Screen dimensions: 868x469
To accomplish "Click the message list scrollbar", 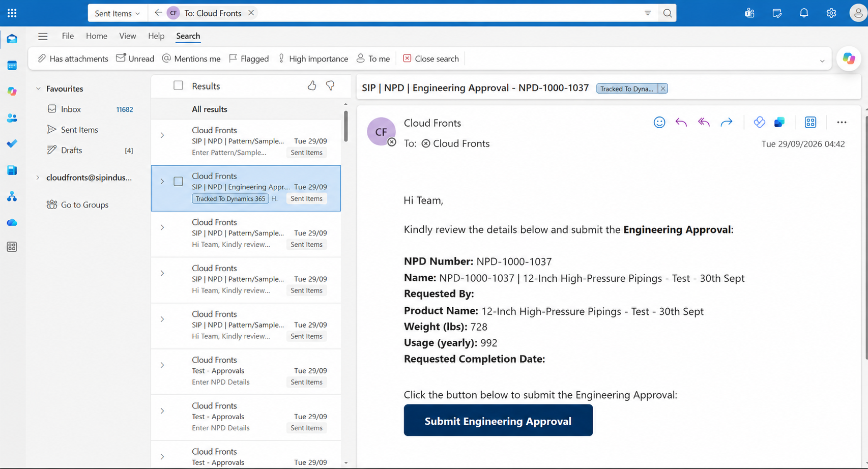I will click(x=346, y=126).
